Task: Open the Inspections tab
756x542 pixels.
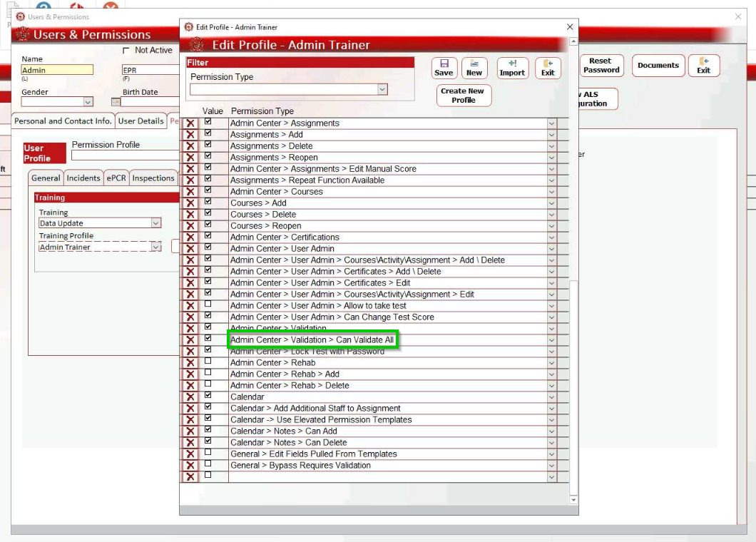Action: (153, 178)
